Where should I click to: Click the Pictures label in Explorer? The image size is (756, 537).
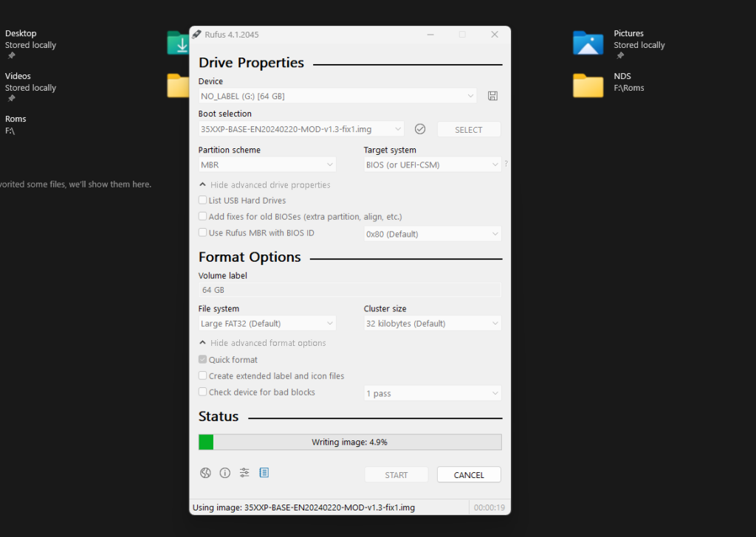tap(628, 33)
